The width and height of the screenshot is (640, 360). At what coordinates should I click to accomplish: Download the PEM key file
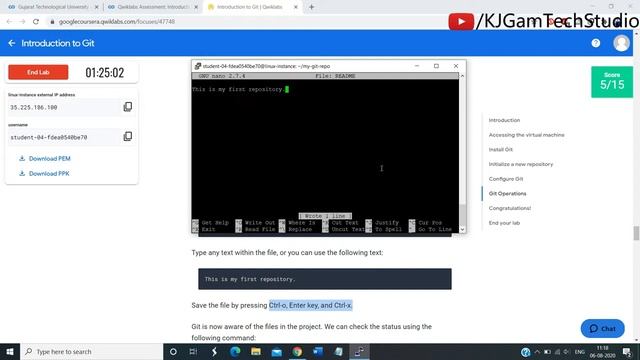[x=45, y=158]
